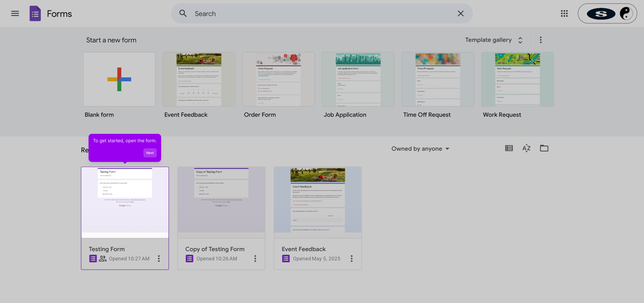644x303 pixels.
Task: Click the Copy of Testing Form title text
Action: pos(215,249)
